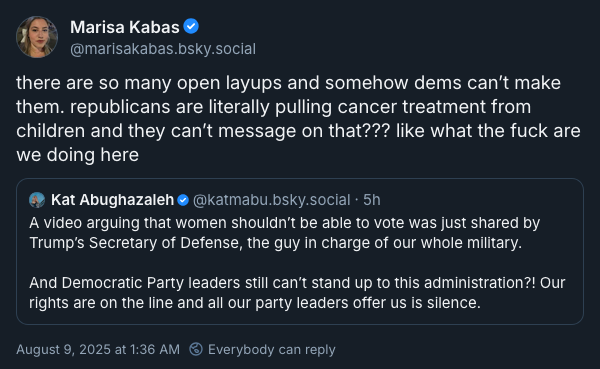Click the quoted line about whole military
This screenshot has width=600, height=369.
pyautogui.click(x=276, y=243)
